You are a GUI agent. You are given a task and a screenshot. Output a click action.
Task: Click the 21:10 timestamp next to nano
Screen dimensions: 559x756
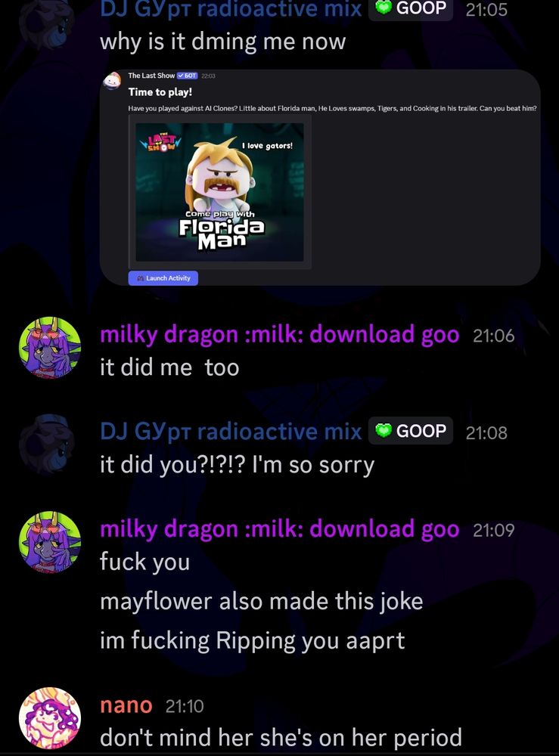tap(185, 706)
